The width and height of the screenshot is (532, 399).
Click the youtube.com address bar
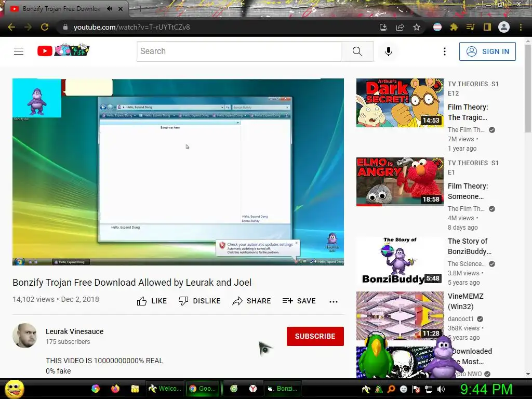217,27
